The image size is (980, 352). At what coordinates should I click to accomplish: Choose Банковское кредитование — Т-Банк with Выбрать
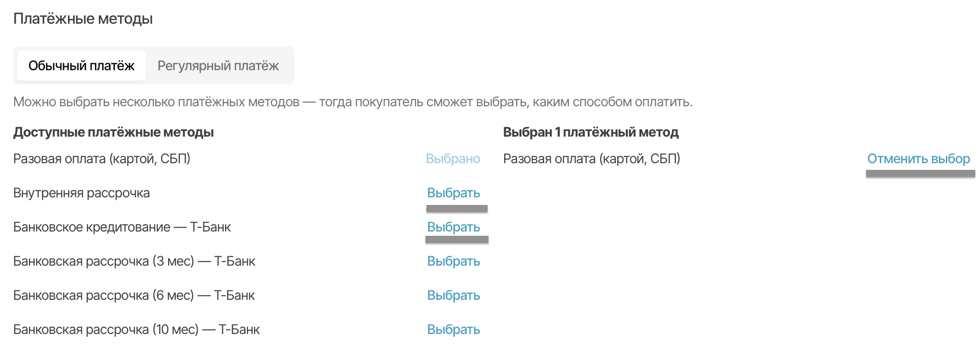tap(453, 227)
